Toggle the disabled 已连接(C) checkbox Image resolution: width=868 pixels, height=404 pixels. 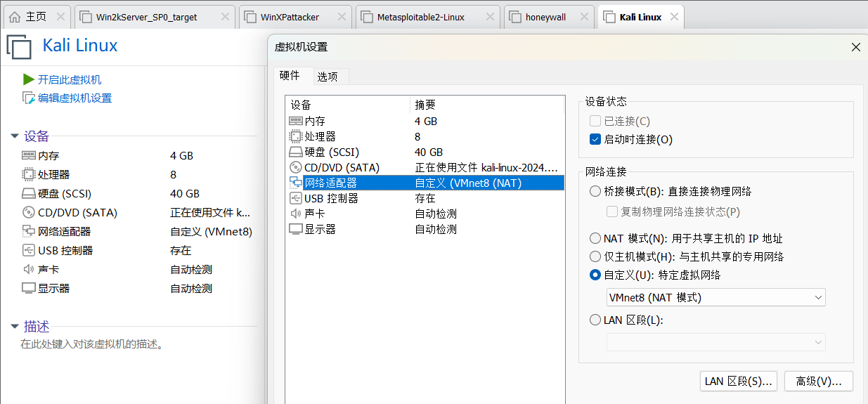coord(595,121)
